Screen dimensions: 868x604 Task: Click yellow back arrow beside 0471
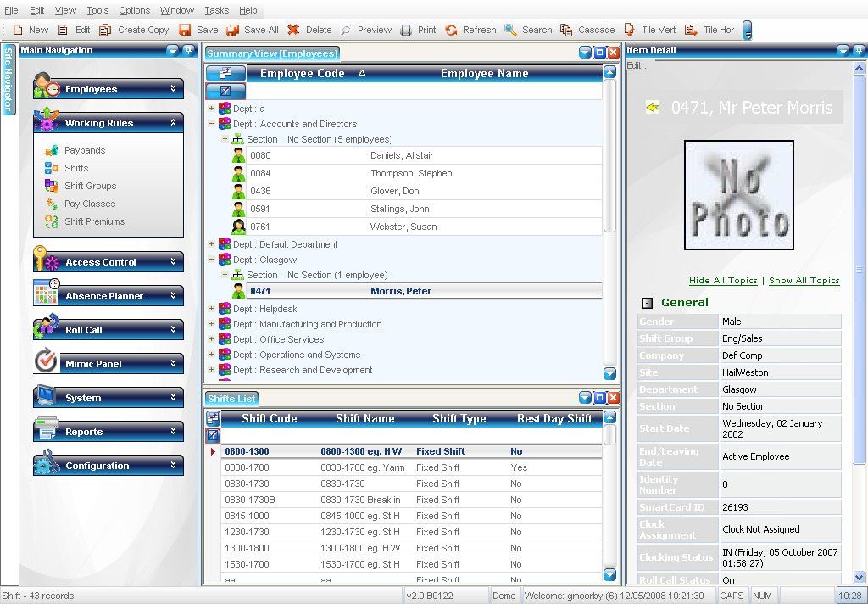click(x=653, y=108)
